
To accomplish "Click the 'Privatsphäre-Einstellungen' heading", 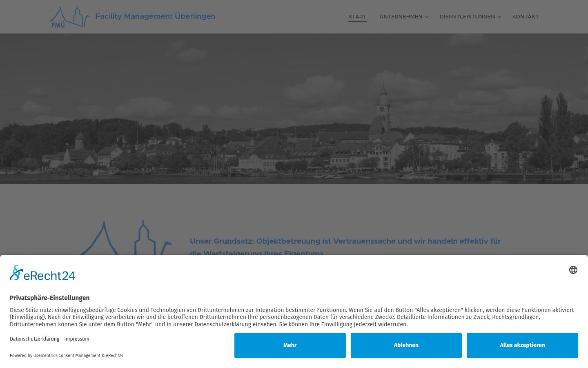I will coord(49,298).
